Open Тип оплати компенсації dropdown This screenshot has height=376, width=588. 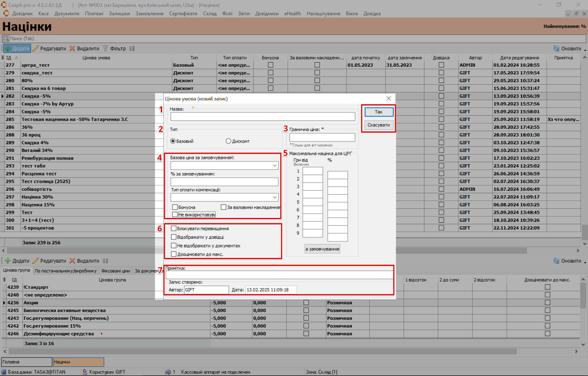click(275, 197)
